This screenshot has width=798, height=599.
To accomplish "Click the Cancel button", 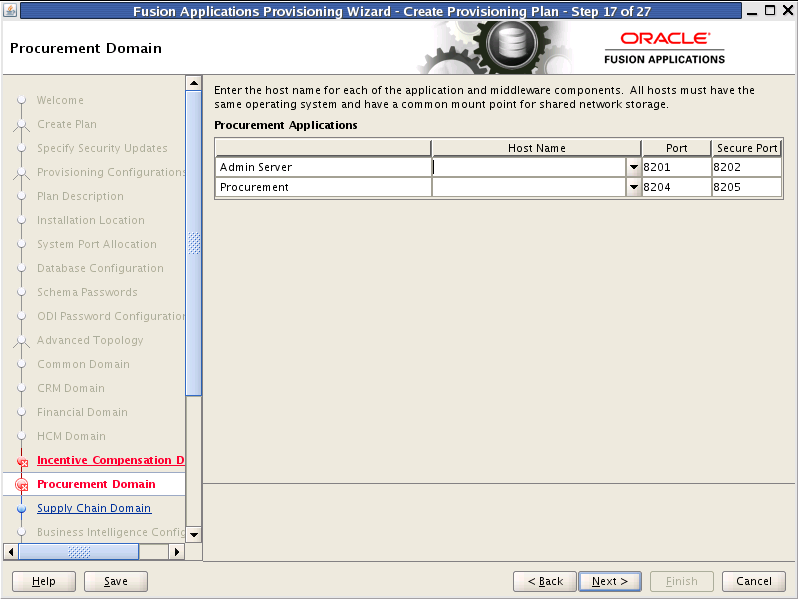I will click(754, 581).
